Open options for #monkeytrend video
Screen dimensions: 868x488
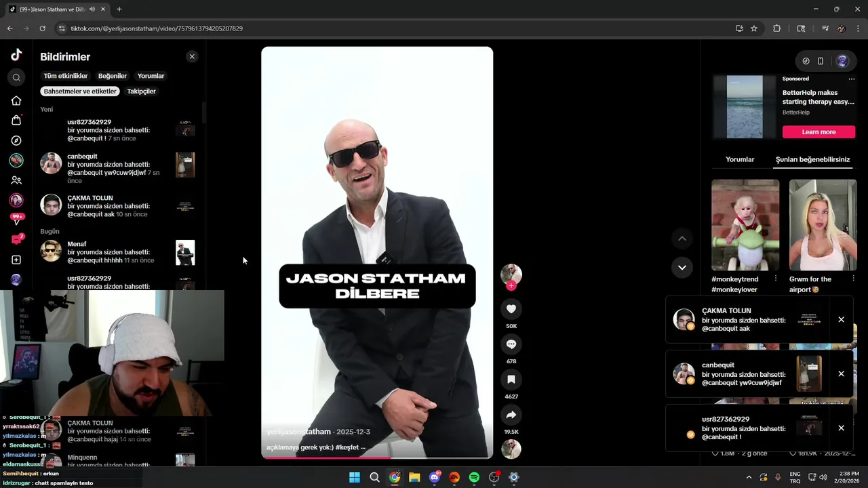click(x=776, y=279)
